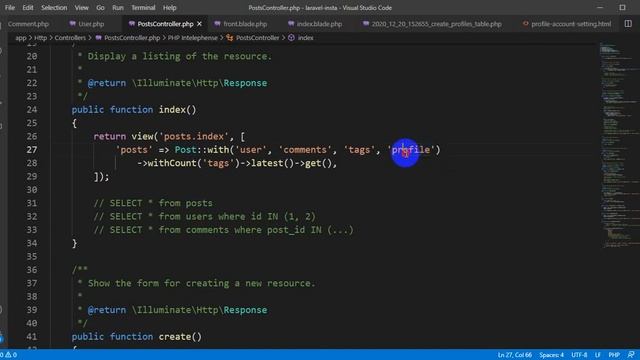Click the 'Http' breadcrumb

click(x=40, y=38)
